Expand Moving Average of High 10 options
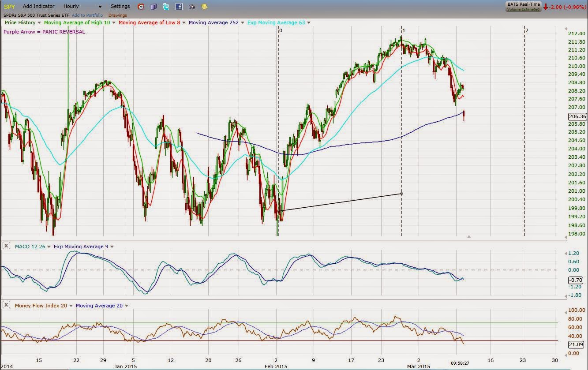This screenshot has height=370, width=588. point(114,22)
